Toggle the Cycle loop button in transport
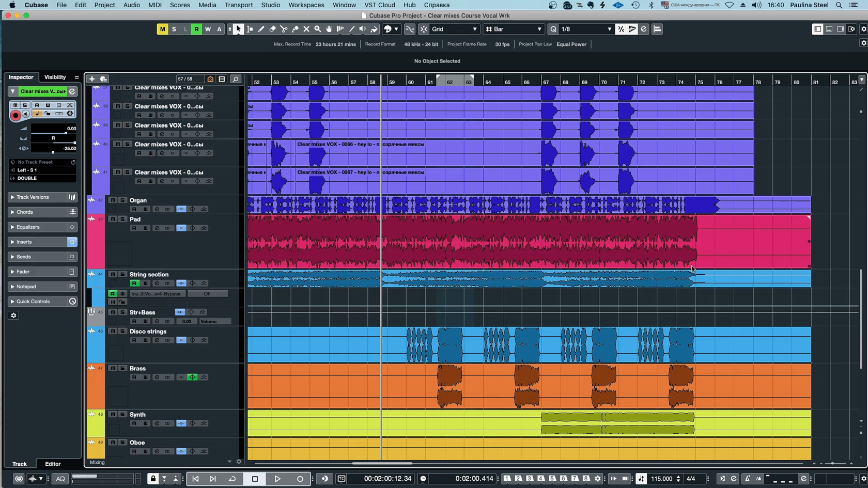The height and width of the screenshot is (488, 868). click(x=232, y=479)
